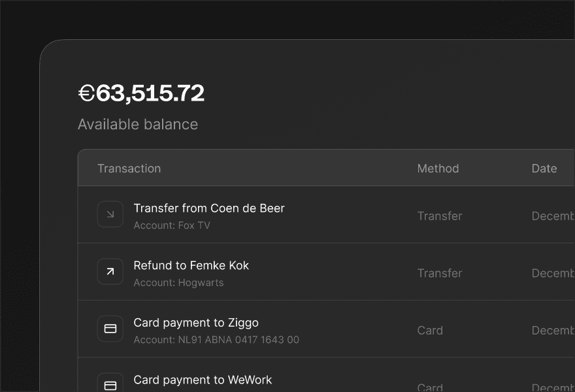Sort by Transaction column header
This screenshot has height=392, width=575.
(129, 169)
